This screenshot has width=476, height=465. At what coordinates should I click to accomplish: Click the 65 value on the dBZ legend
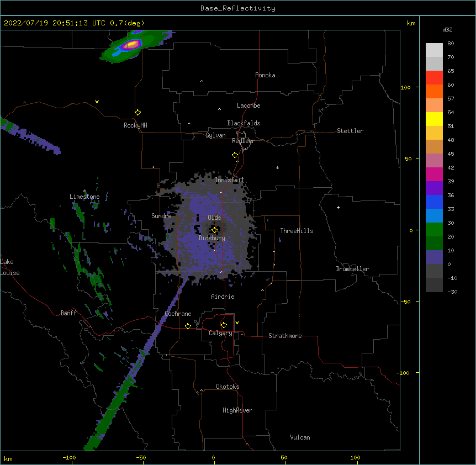tap(451, 71)
